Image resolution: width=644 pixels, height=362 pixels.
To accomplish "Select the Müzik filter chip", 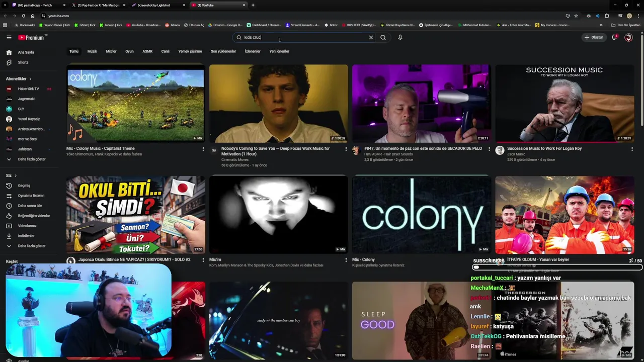I will pyautogui.click(x=92, y=51).
